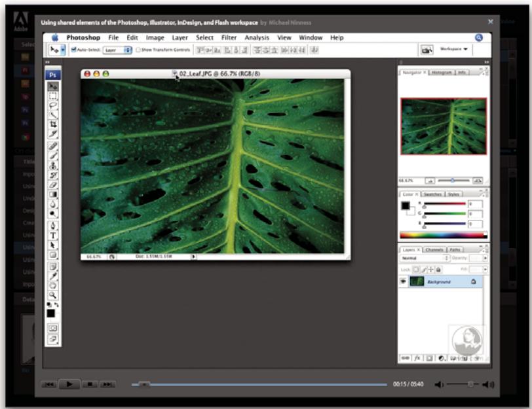Screen dimensions: 532x409
Task: Check Show Transform Controls
Action: point(138,48)
